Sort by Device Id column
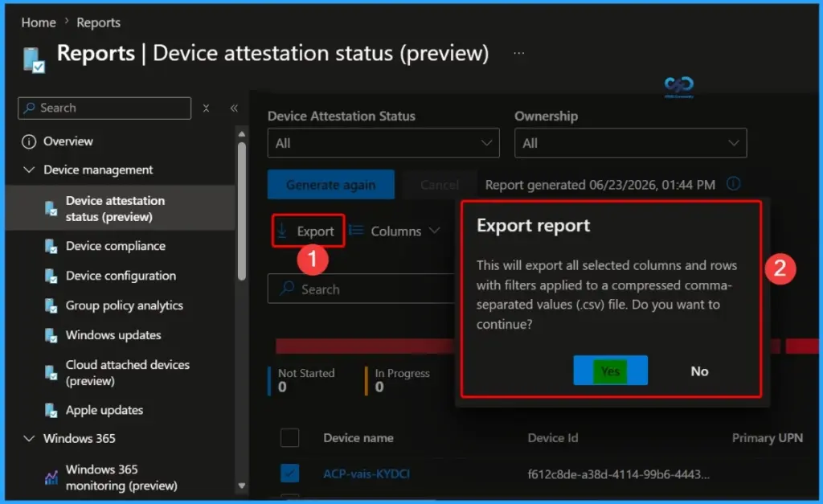Screen dimensions: 823x504 click(x=553, y=438)
